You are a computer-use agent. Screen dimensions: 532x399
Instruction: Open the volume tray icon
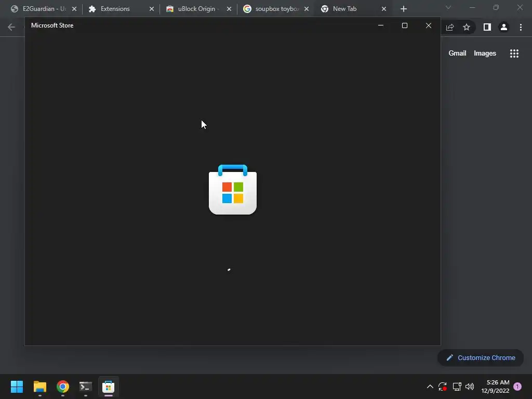click(x=470, y=387)
